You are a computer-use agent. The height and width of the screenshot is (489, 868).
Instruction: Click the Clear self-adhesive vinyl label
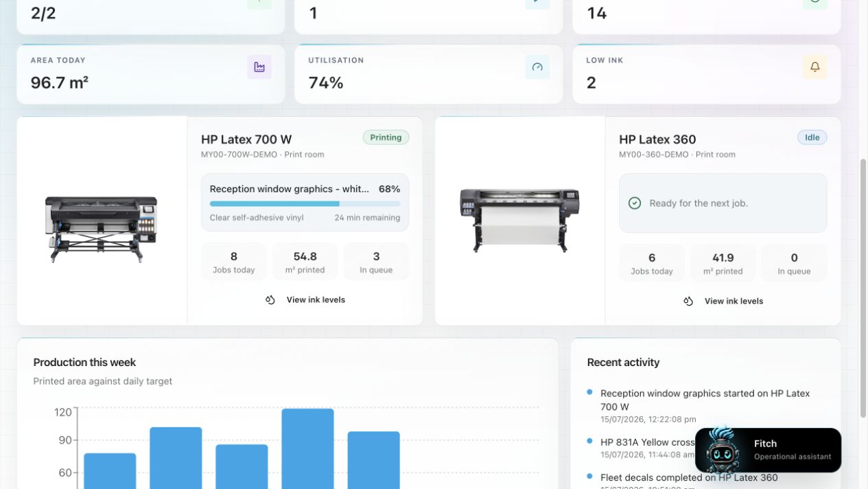click(257, 218)
